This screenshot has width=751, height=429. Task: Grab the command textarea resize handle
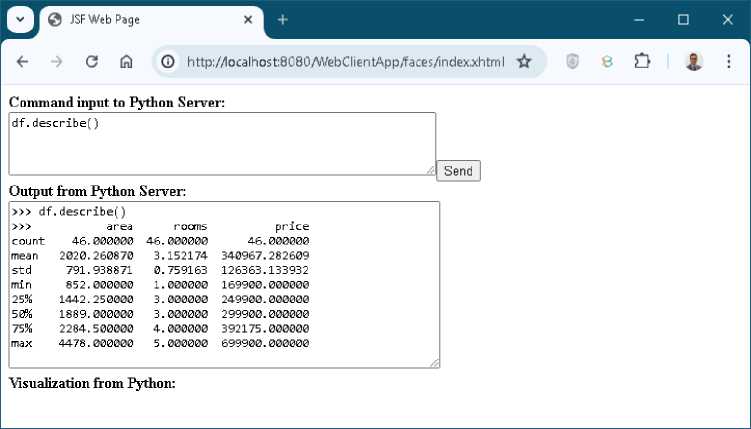[x=430, y=170]
